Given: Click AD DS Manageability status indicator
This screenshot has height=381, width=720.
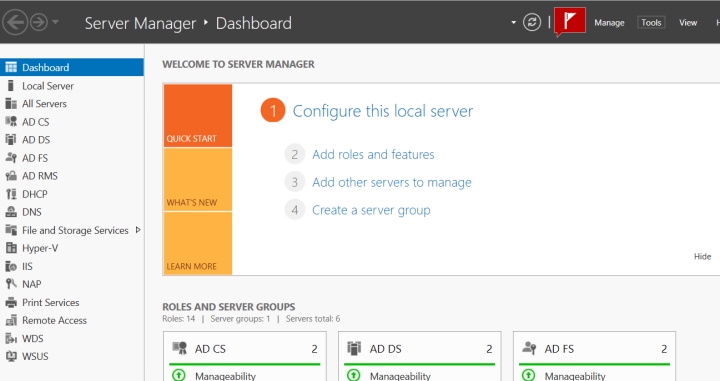Looking at the screenshot, I should (354, 375).
